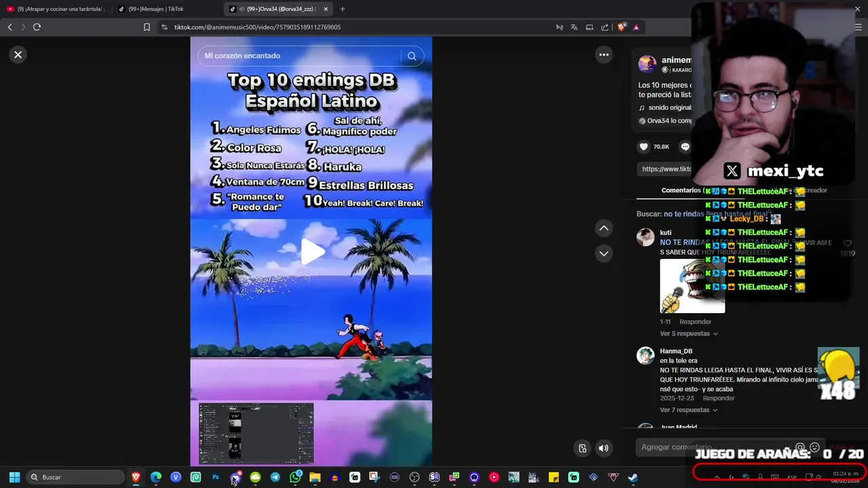Click the share page icon in address bar

point(605,27)
